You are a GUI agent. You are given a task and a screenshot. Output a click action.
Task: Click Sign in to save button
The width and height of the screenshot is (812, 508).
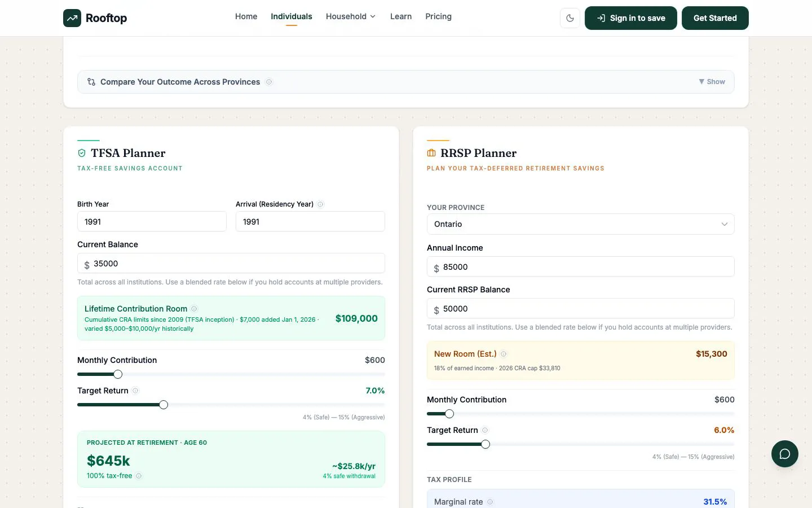point(631,18)
